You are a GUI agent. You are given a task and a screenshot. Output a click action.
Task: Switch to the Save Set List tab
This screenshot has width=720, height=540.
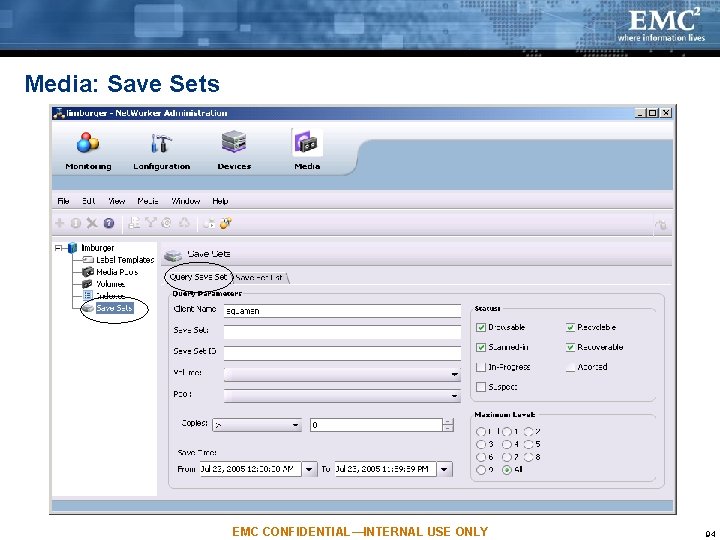(260, 277)
